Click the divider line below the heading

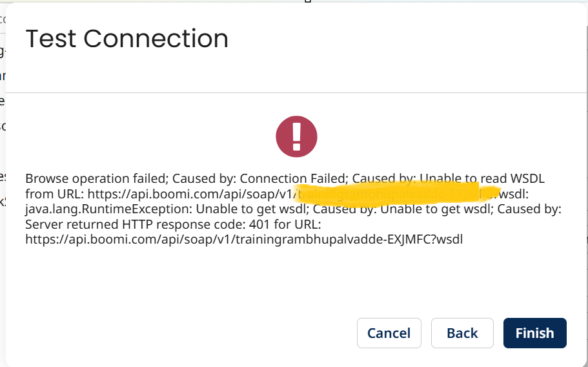[296, 92]
